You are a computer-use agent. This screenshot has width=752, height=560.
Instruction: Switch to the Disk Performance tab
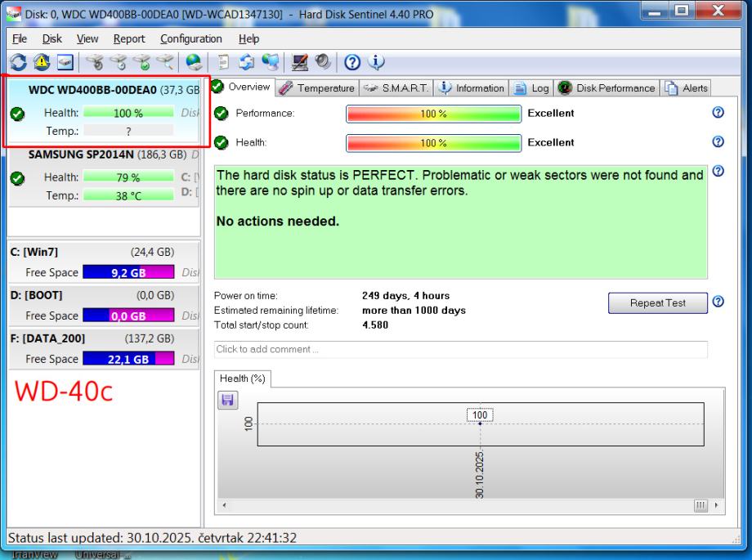[607, 87]
